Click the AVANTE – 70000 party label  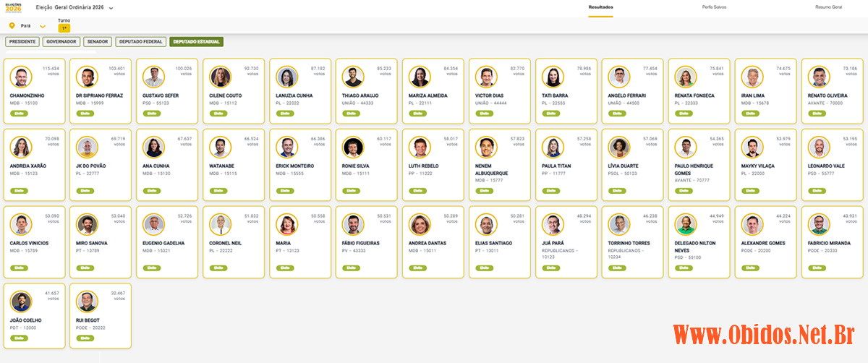(825, 103)
